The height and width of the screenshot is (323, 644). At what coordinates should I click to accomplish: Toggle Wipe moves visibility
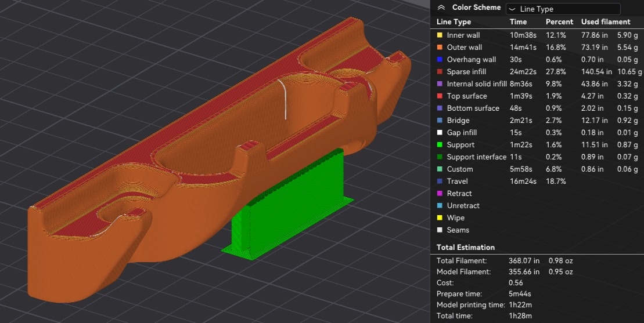point(456,217)
